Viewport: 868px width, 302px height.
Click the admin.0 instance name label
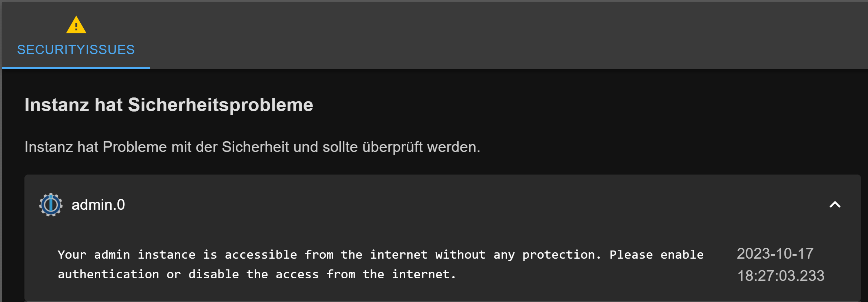pyautogui.click(x=98, y=205)
